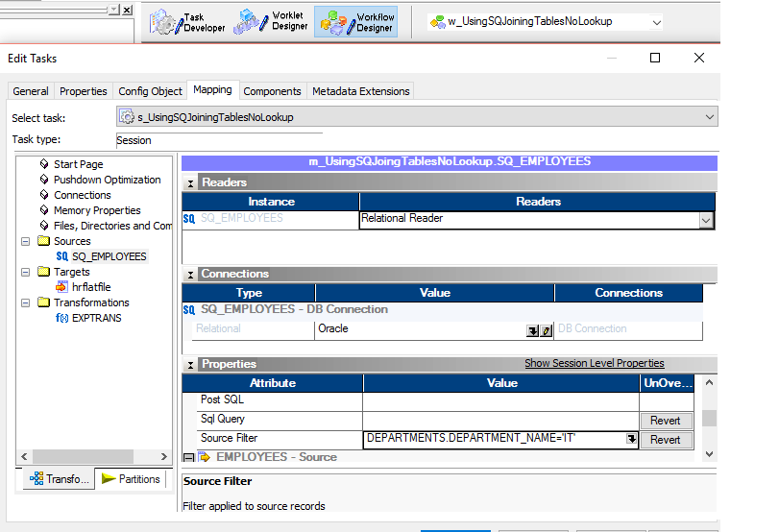Click the Sources folder icon
The image size is (779, 532).
pyautogui.click(x=44, y=241)
